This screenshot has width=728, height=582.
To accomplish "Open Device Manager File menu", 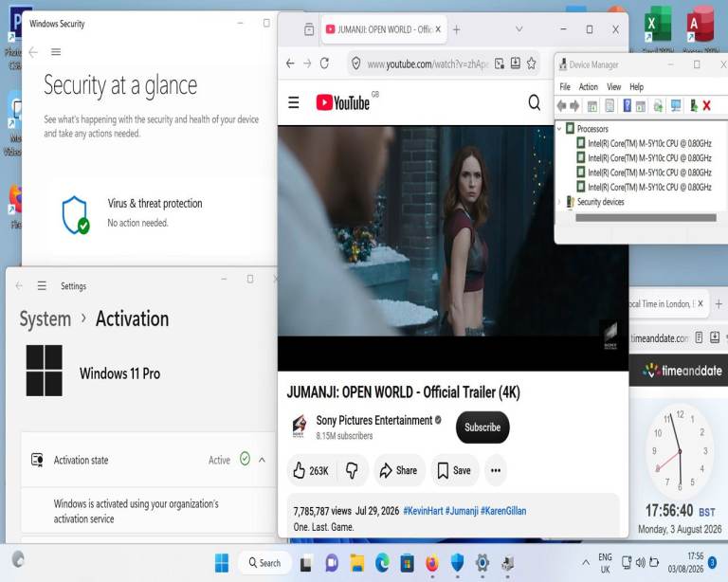I will pyautogui.click(x=565, y=87).
